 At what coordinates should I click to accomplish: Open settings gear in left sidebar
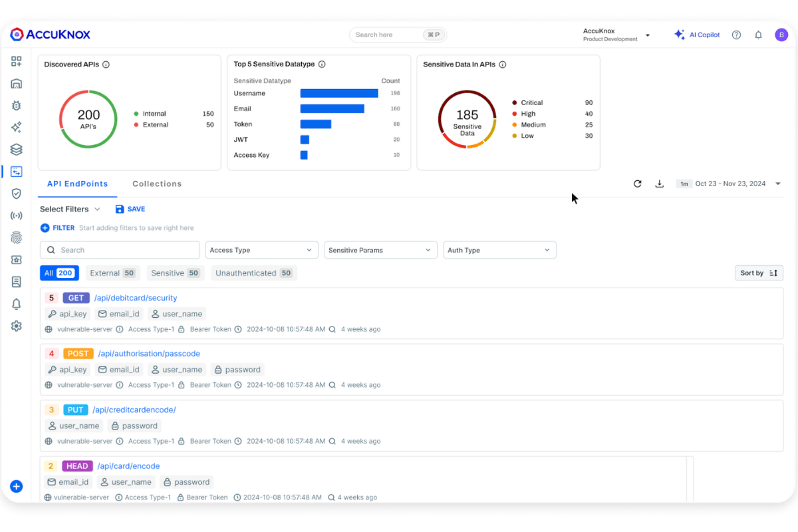[x=17, y=326]
